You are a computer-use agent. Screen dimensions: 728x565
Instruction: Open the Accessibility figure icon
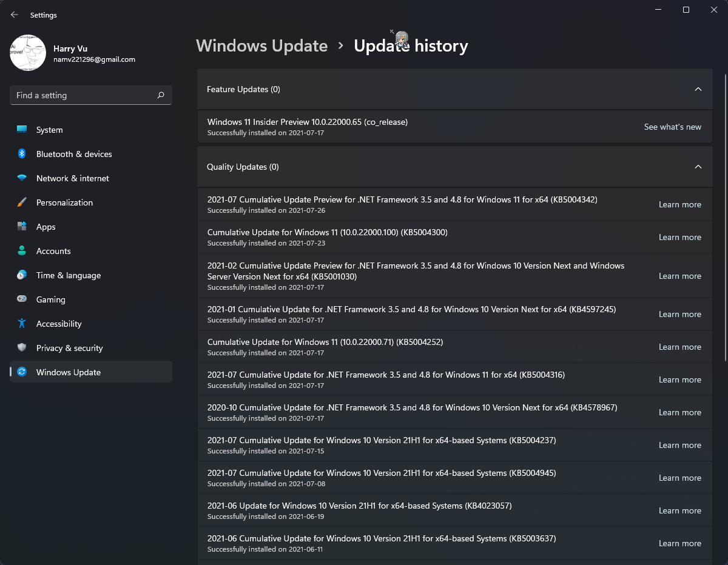(x=22, y=324)
